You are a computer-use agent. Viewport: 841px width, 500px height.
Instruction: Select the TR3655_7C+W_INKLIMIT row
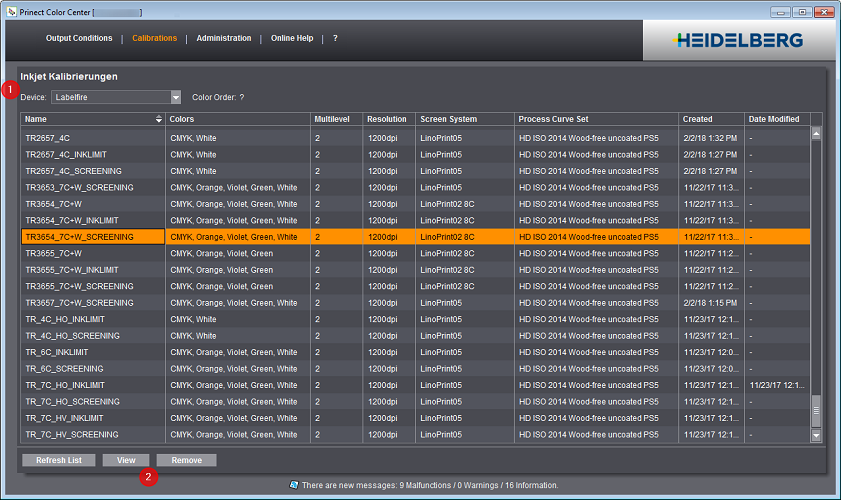(x=416, y=270)
